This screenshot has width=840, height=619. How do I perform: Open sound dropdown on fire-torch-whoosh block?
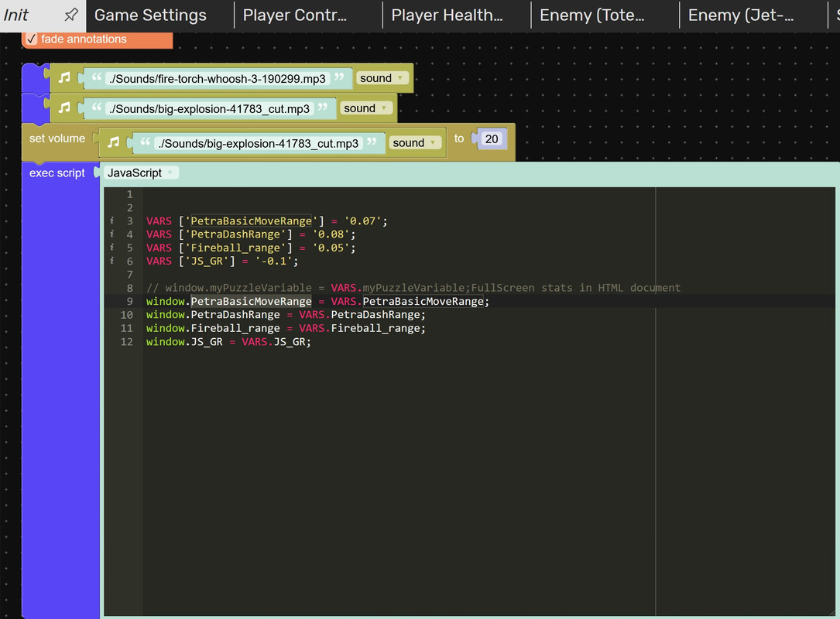click(x=382, y=78)
